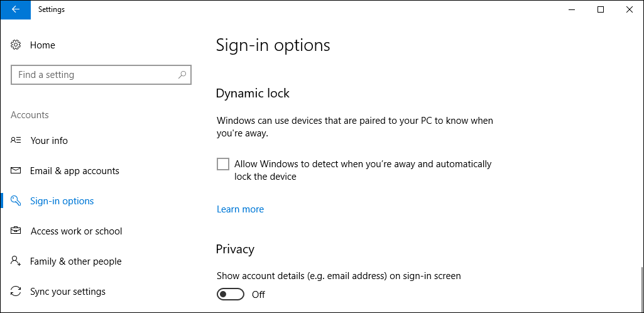This screenshot has width=644, height=313.
Task: Open the Learn more link
Action: point(240,209)
